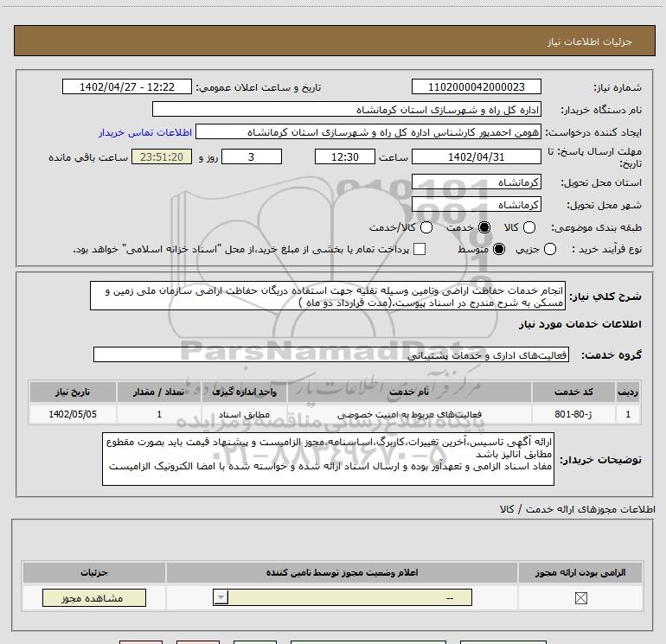
Task: Click the remaining days field showing 3
Action: click(x=252, y=156)
